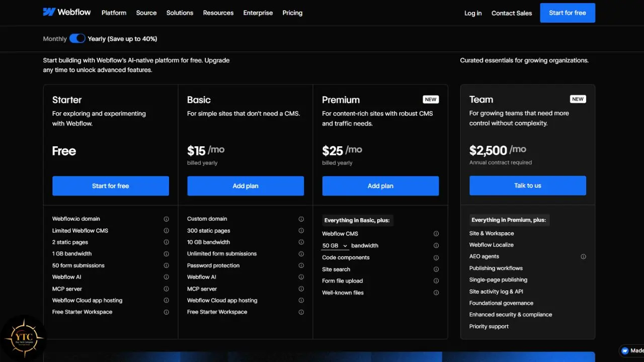Click Foundational governance feature text
644x362 pixels.
pyautogui.click(x=501, y=303)
